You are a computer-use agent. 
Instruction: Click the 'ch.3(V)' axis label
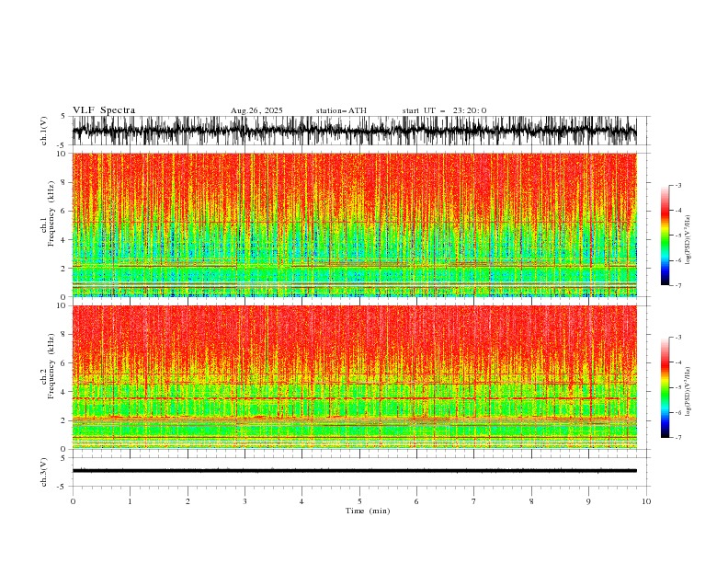[x=44, y=472]
